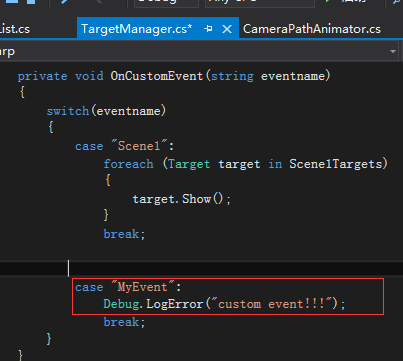403x361 pixels.
Task: Click the 'void' return type keyword
Action: pos(89,76)
